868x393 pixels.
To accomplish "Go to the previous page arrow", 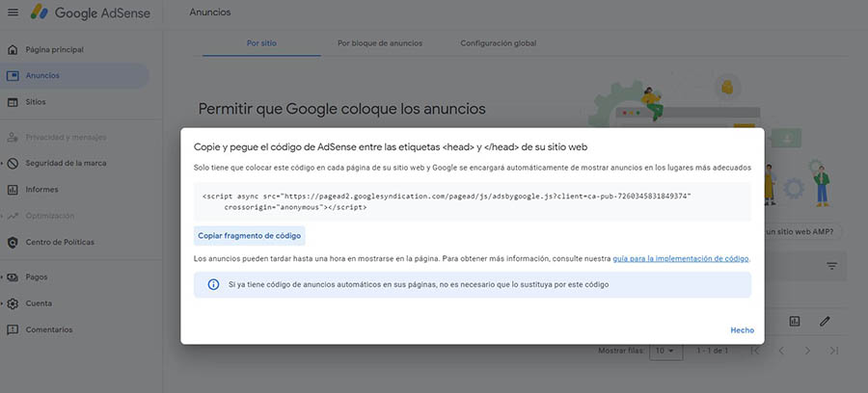I will pyautogui.click(x=782, y=351).
